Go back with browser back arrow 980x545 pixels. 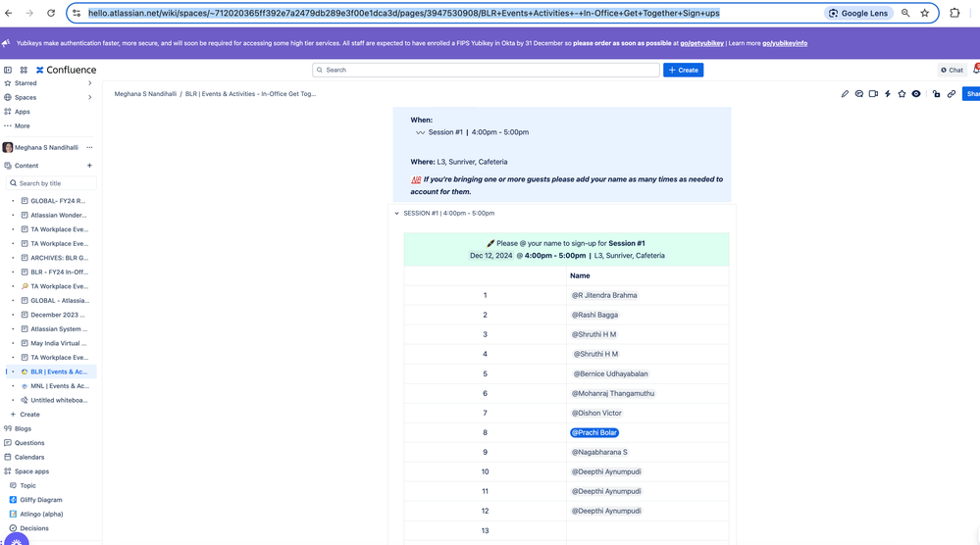(x=9, y=13)
